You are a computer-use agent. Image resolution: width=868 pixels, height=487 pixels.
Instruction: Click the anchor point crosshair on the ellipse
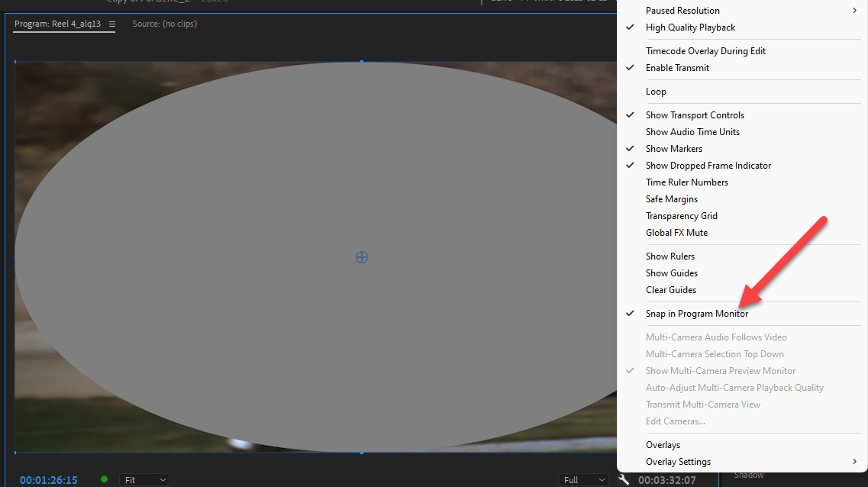(x=361, y=257)
